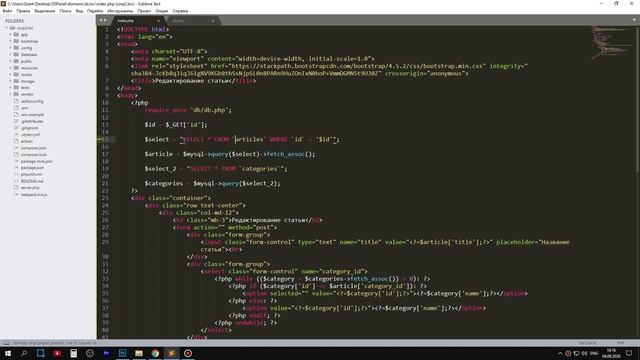Open the README.md file
This screenshot has height=360, width=640.
click(x=32, y=181)
